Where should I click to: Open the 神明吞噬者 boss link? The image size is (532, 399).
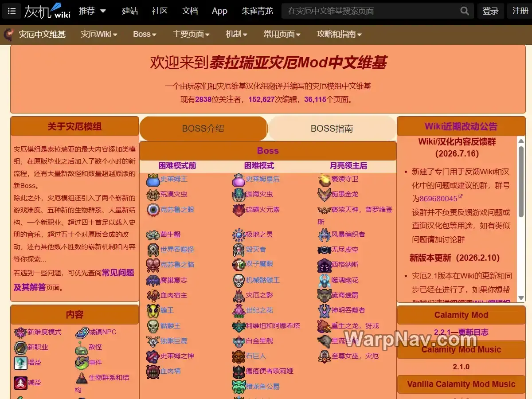[x=348, y=310]
